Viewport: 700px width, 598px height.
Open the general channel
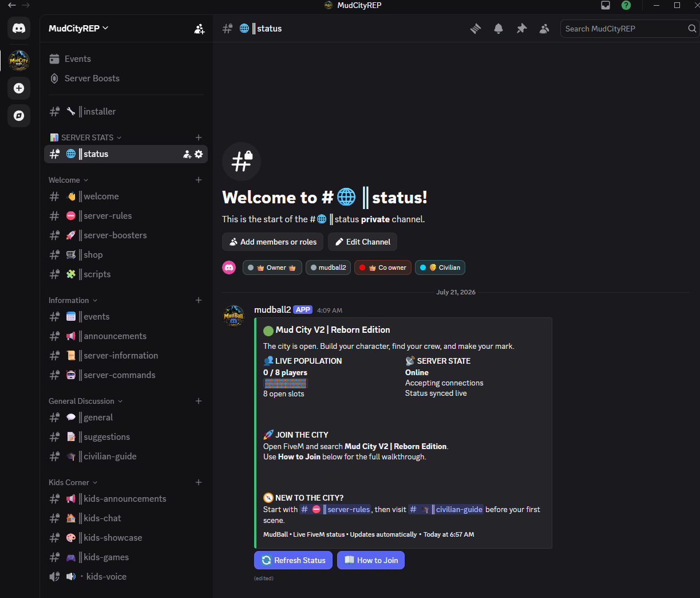coord(126,418)
